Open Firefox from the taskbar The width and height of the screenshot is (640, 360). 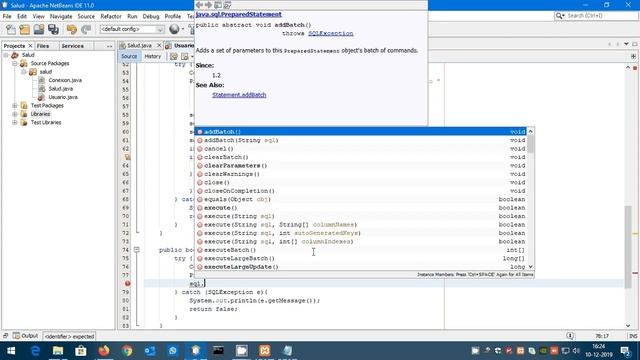(x=104, y=351)
